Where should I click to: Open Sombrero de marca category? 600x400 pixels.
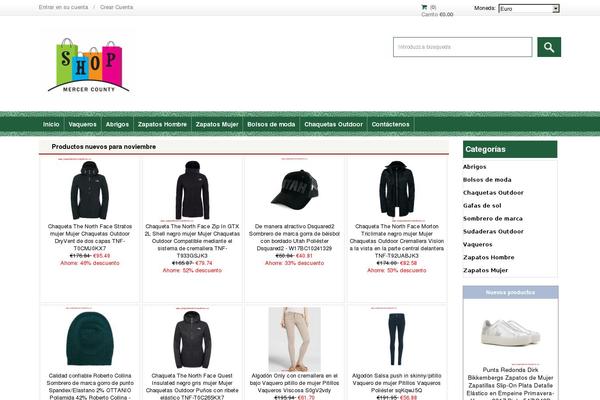click(492, 219)
